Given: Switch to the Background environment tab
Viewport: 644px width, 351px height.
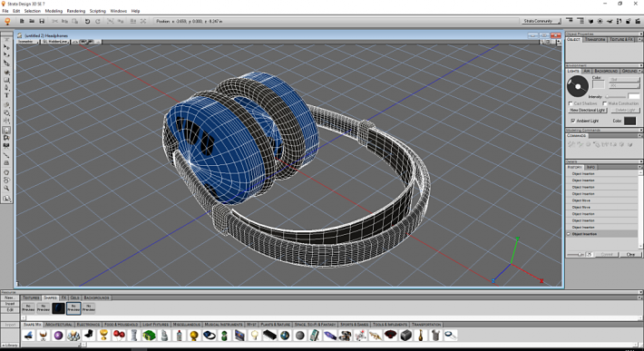Looking at the screenshot, I should tap(606, 71).
